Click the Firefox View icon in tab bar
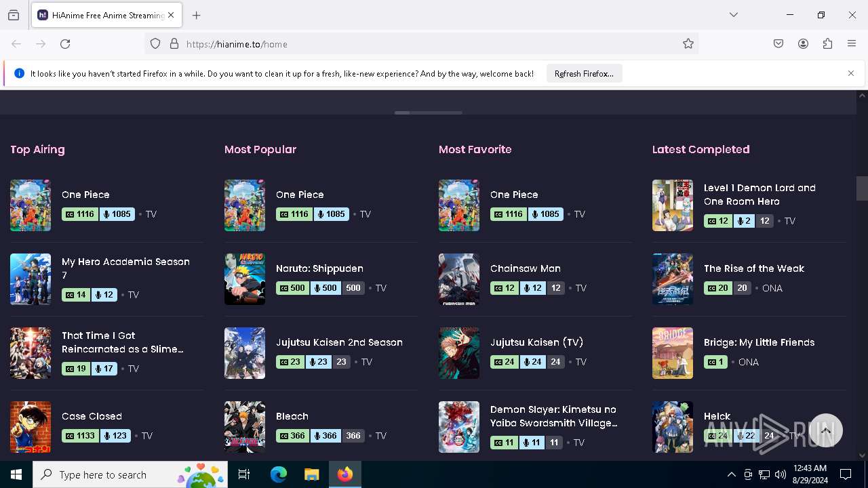This screenshot has width=868, height=488. pyautogui.click(x=14, y=15)
